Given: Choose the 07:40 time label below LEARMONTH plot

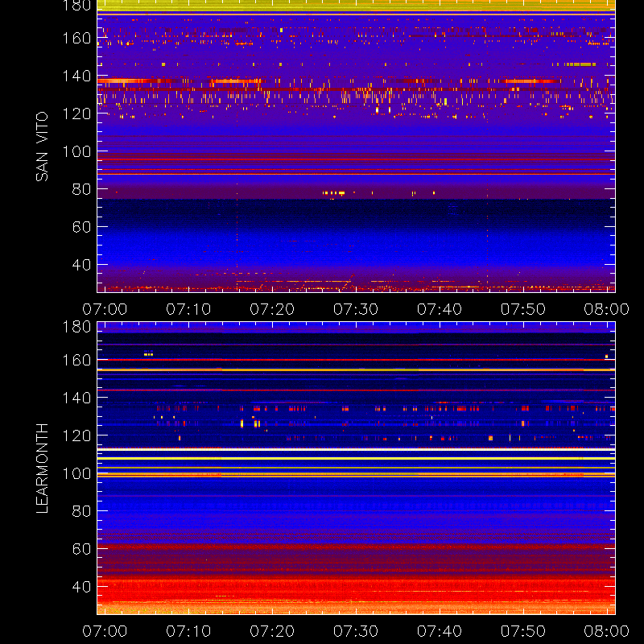Looking at the screenshot, I should click(x=440, y=631).
